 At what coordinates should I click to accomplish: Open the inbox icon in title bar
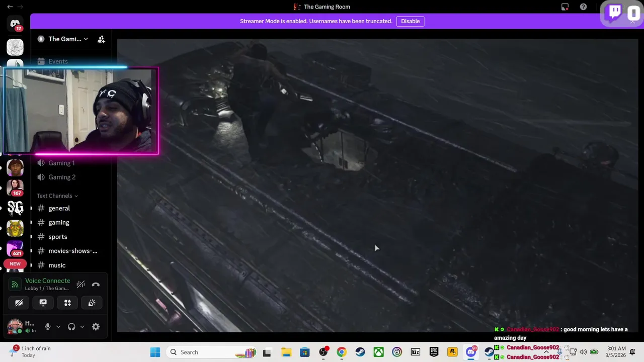[x=565, y=7]
